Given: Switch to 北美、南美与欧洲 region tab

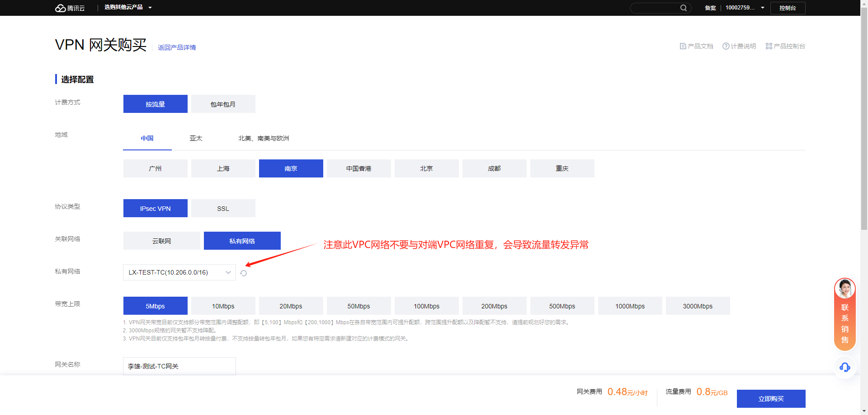Looking at the screenshot, I should pos(264,138).
